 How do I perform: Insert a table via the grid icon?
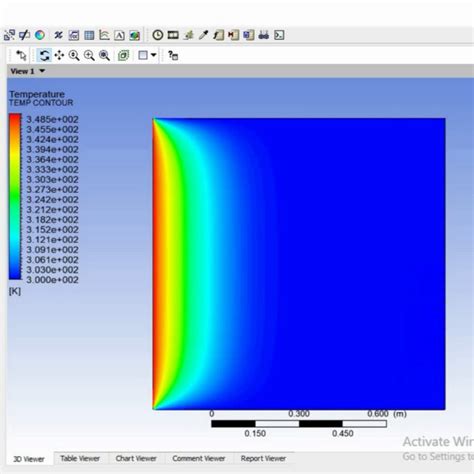tap(89, 35)
